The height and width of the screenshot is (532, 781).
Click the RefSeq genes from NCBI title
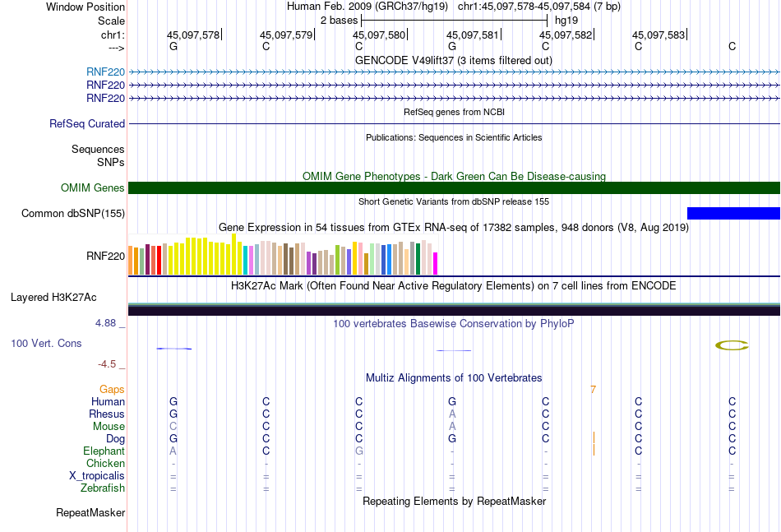pyautogui.click(x=454, y=112)
